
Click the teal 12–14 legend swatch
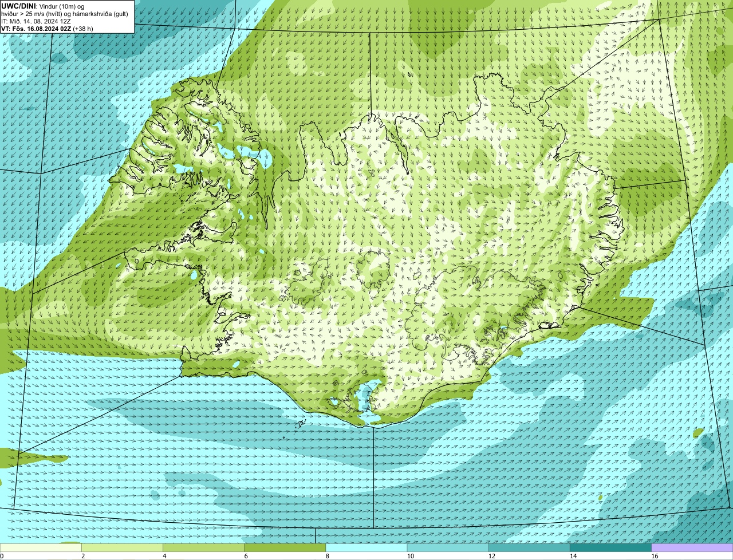[x=529, y=547]
